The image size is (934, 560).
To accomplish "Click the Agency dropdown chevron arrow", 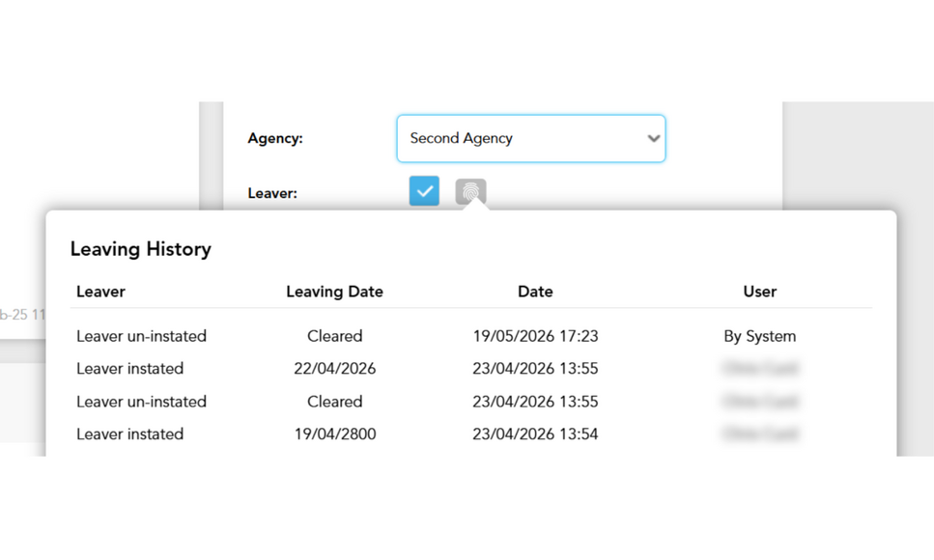I will [654, 138].
